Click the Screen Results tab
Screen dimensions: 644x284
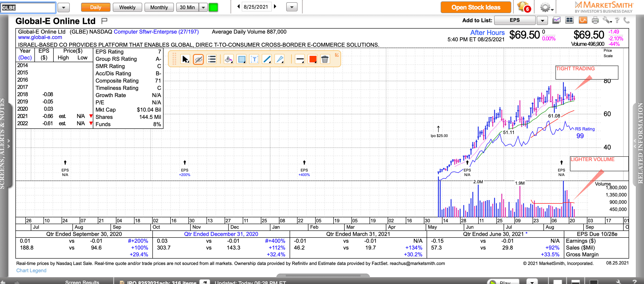[82, 282]
